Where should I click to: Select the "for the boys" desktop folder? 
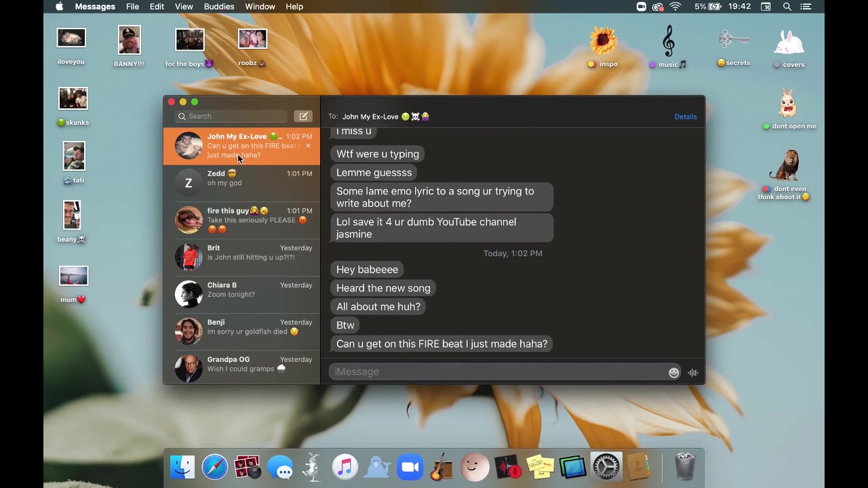pos(190,47)
